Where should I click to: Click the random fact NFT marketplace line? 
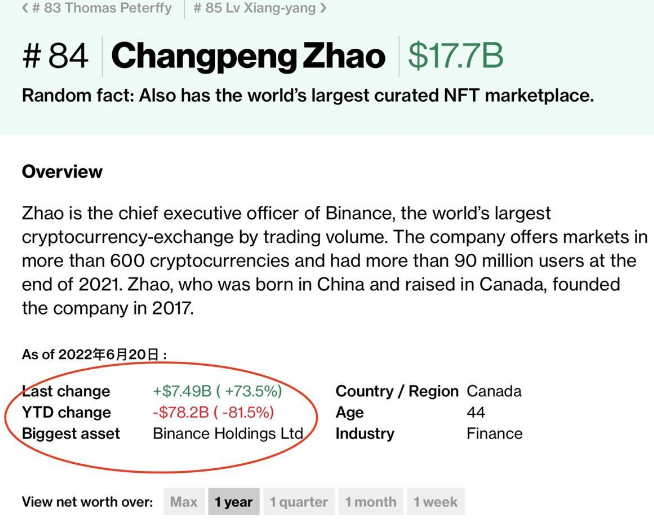click(x=308, y=96)
